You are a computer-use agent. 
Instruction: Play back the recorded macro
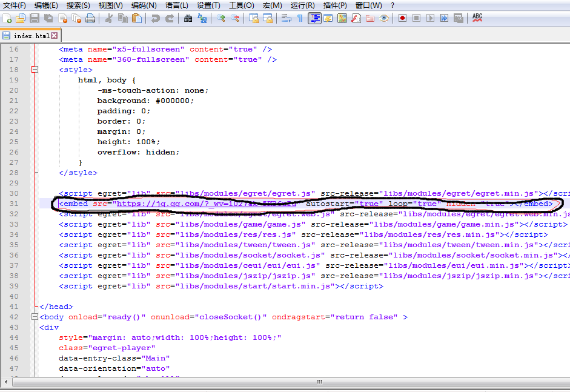pos(430,18)
